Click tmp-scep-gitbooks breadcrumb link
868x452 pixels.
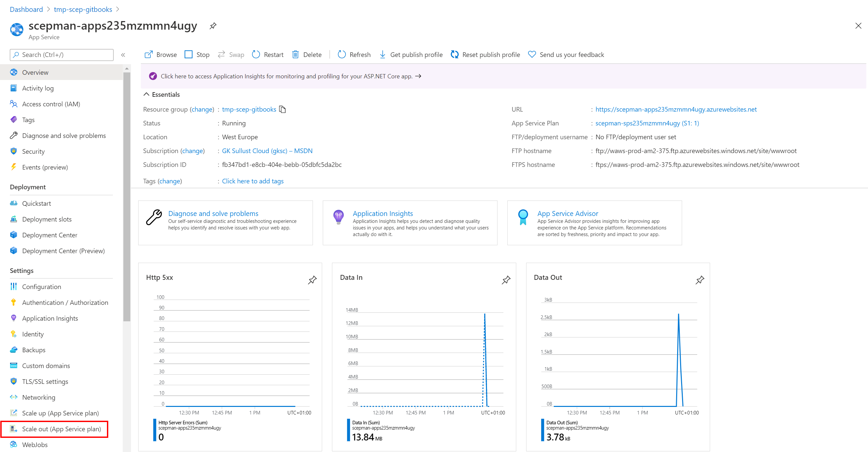click(x=83, y=10)
